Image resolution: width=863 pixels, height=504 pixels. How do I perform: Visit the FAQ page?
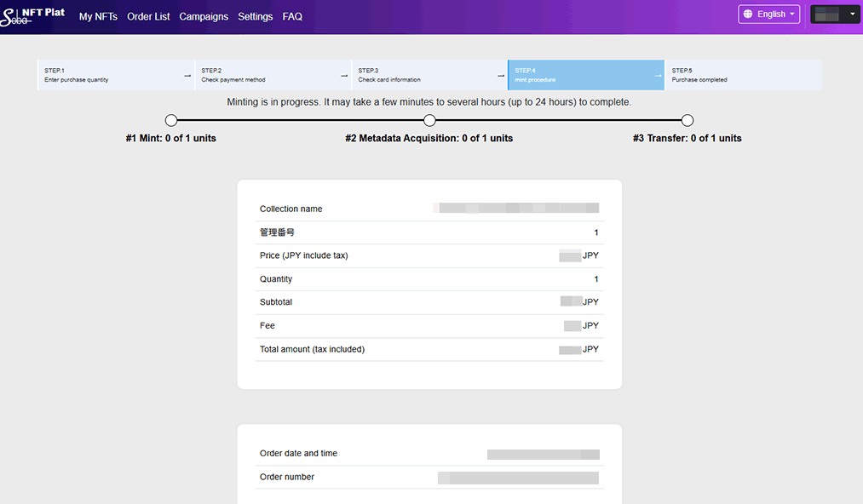pyautogui.click(x=292, y=16)
